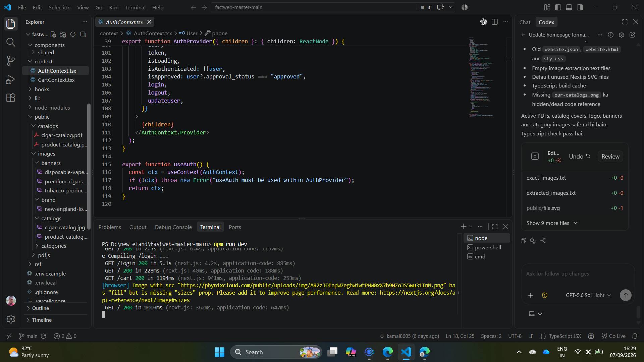Open the GPT-5.6 Sol Light model dropdown

(588, 295)
